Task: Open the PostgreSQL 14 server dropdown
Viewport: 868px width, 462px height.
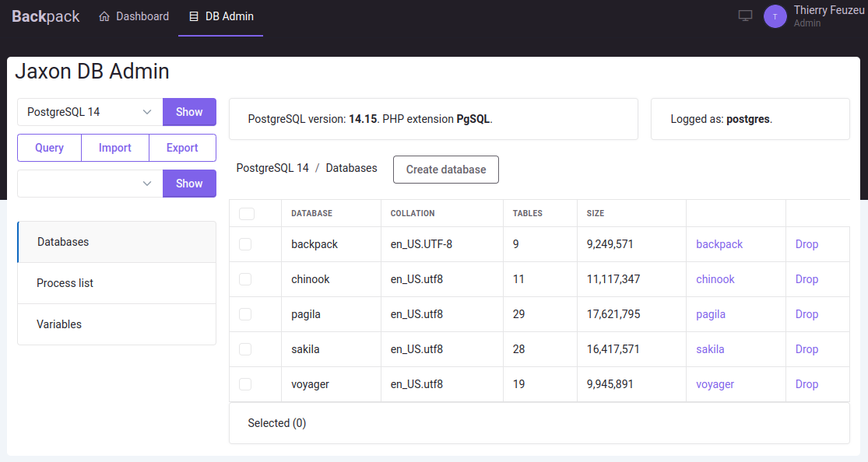Action: click(x=90, y=112)
